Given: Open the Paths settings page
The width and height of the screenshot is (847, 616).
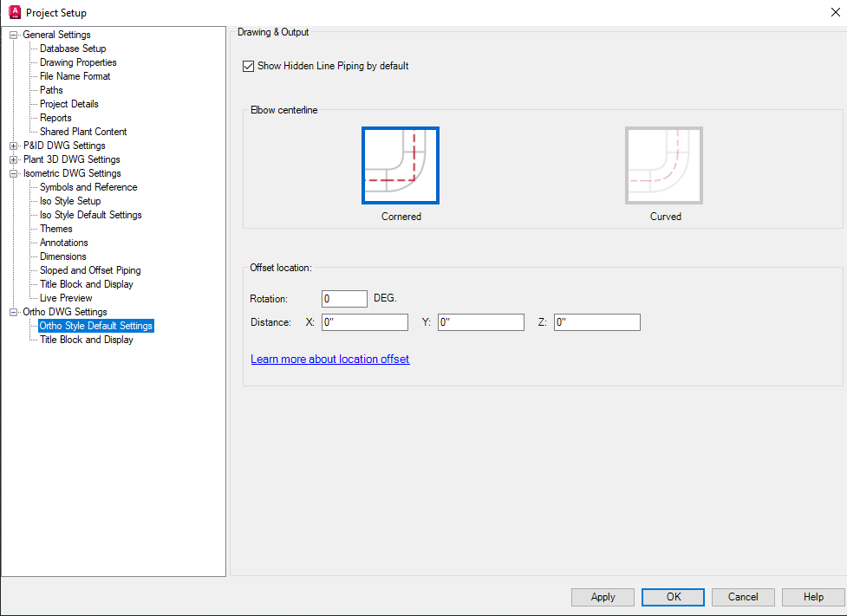Looking at the screenshot, I should click(x=49, y=89).
